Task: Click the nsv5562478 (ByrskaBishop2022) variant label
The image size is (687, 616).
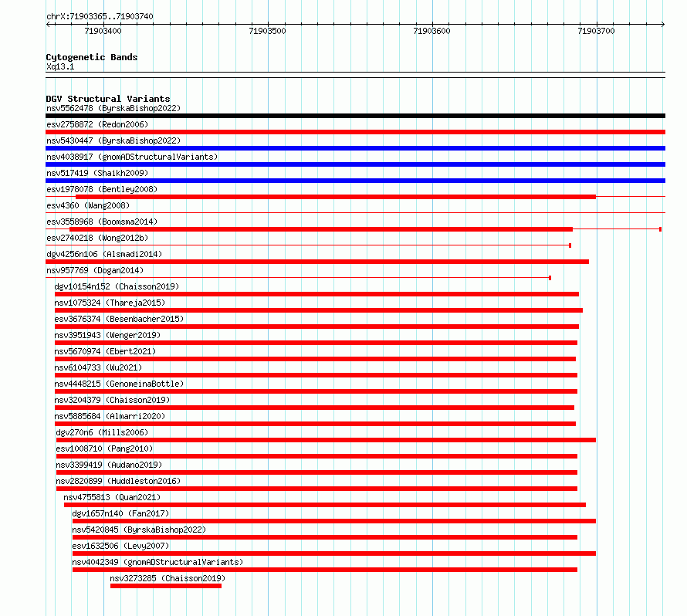Action: tap(113, 108)
